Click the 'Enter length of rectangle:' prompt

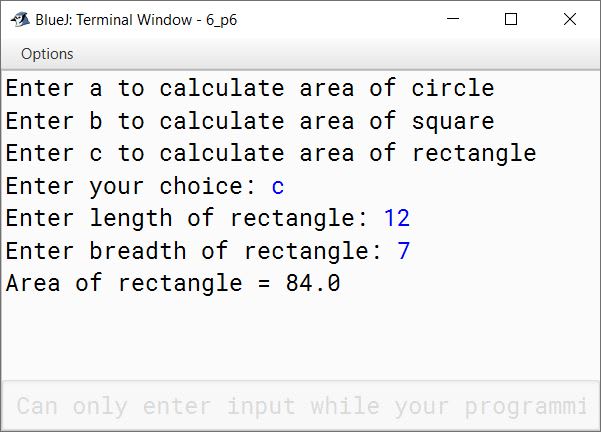click(x=187, y=218)
